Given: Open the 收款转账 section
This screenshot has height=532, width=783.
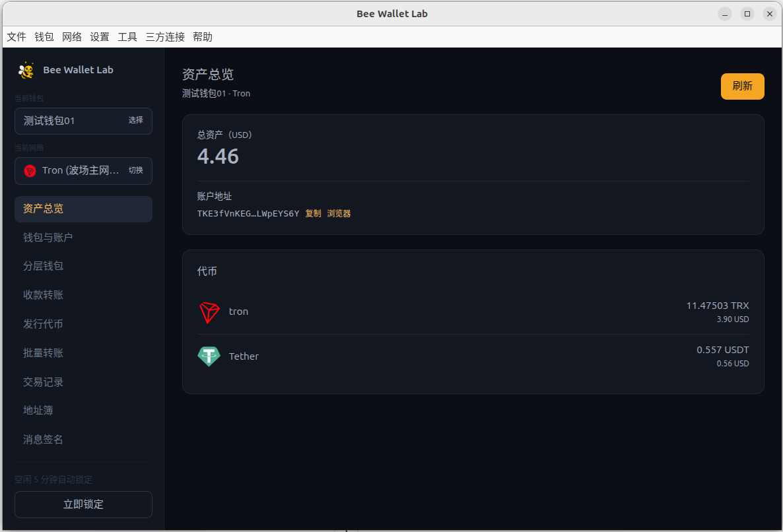Looking at the screenshot, I should [x=83, y=295].
